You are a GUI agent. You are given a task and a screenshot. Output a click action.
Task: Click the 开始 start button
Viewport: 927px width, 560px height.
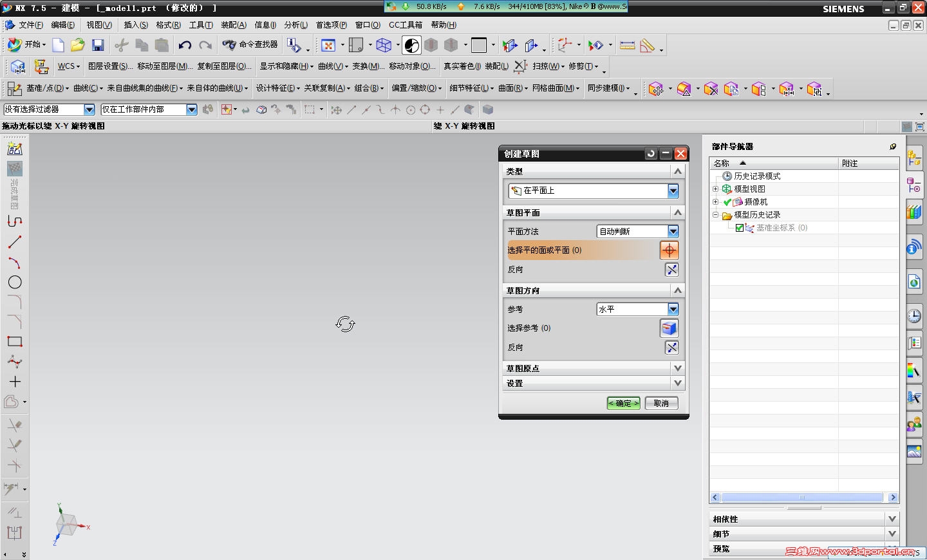(x=26, y=44)
